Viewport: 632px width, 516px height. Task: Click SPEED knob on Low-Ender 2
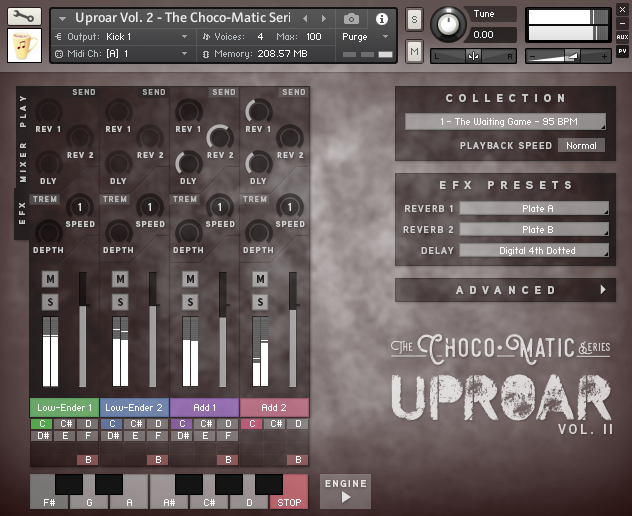[150, 207]
